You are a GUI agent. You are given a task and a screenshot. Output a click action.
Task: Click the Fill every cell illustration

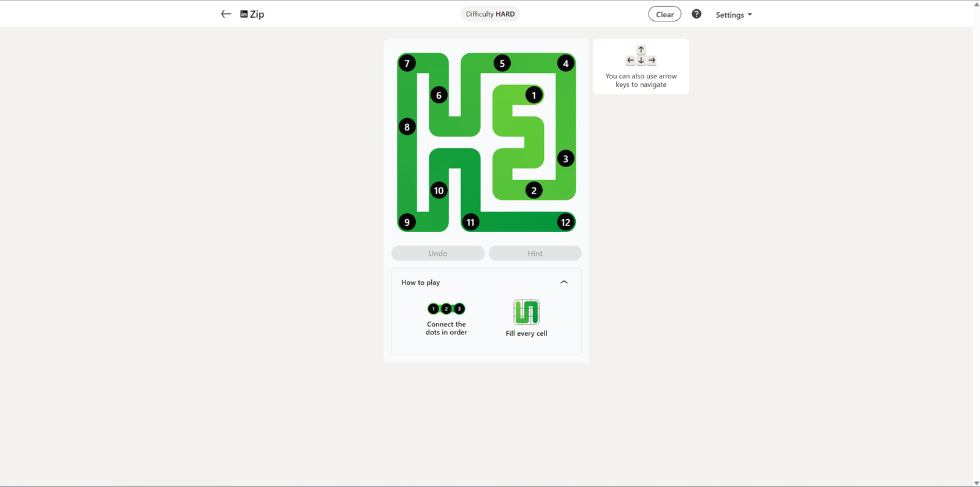click(x=526, y=312)
